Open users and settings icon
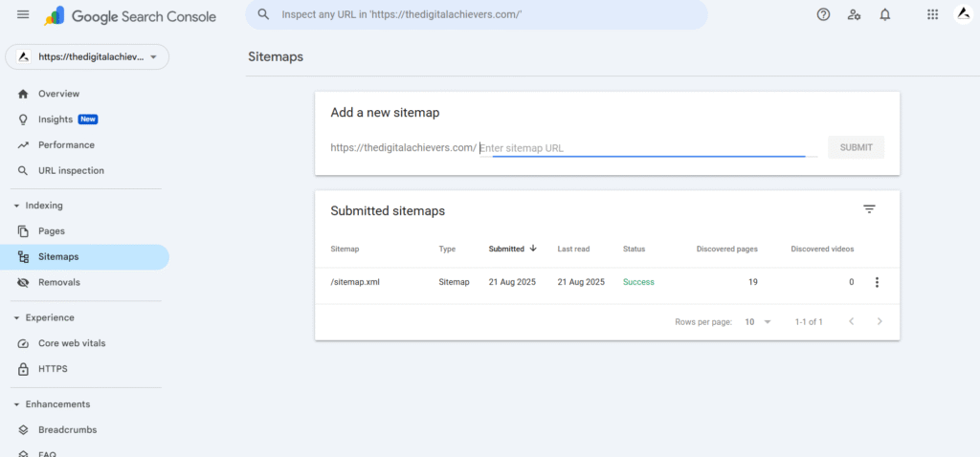The height and width of the screenshot is (457, 980). point(854,14)
